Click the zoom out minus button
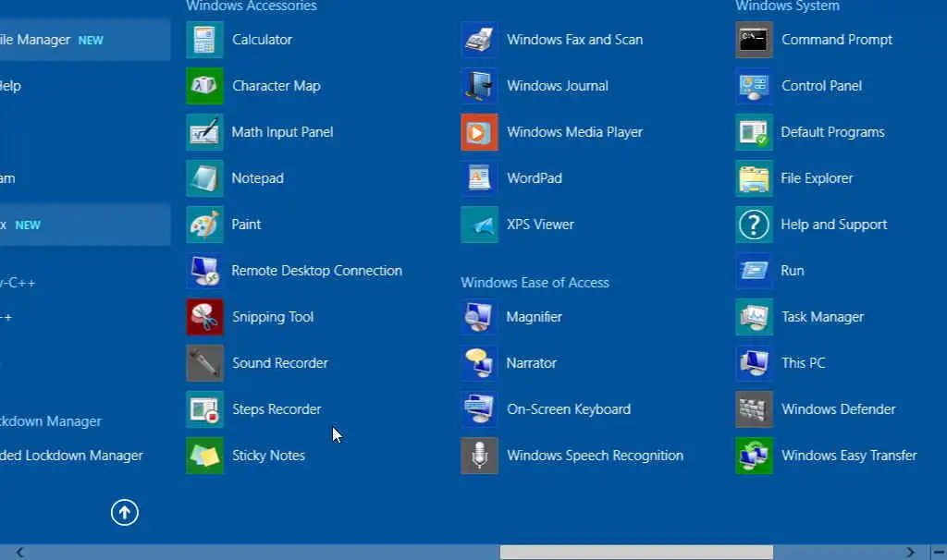The image size is (947, 560). 940,553
